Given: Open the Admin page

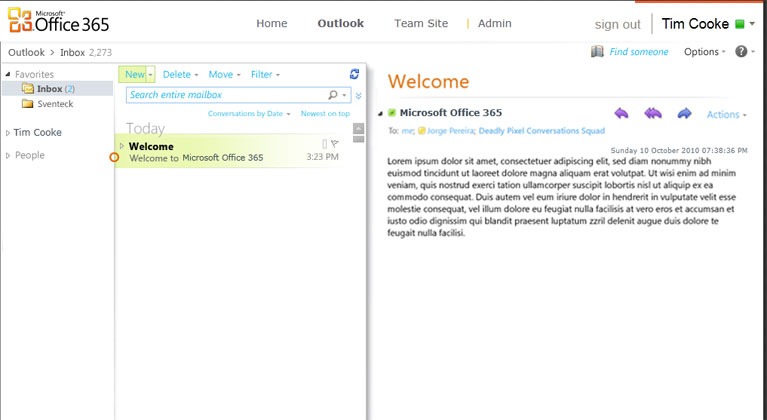Looking at the screenshot, I should click(494, 23).
